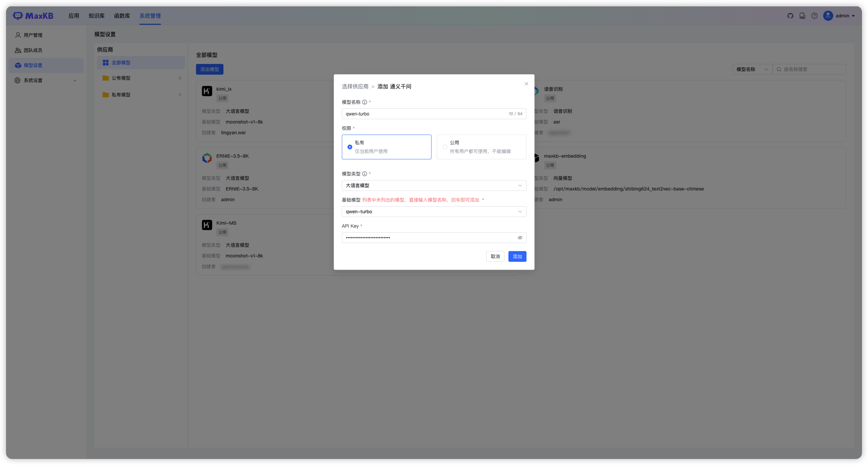Click the info icon beside 模型名称
This screenshot has height=465, width=868.
[365, 102]
